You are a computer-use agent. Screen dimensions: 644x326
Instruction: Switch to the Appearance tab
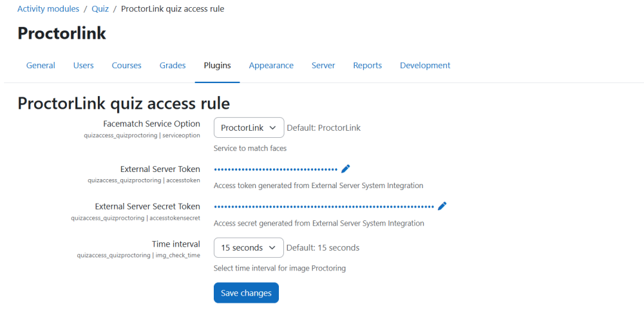[271, 65]
